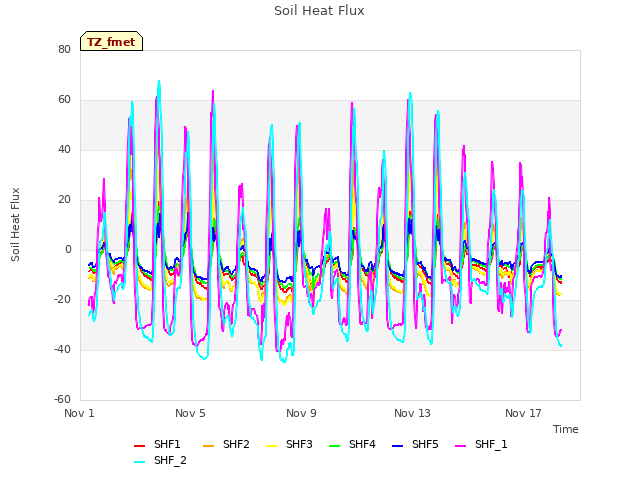Click the Nov 13 x-axis label
The width and height of the screenshot is (640, 480).
412,413
